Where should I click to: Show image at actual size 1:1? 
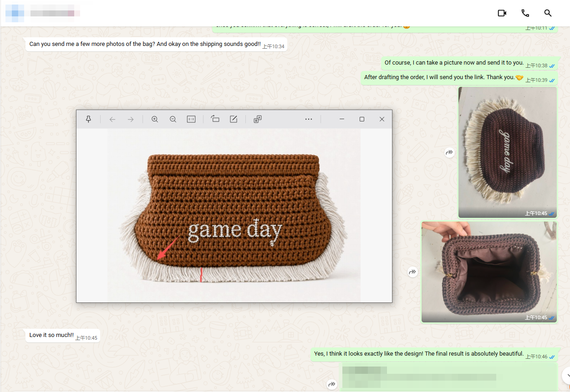(191, 119)
